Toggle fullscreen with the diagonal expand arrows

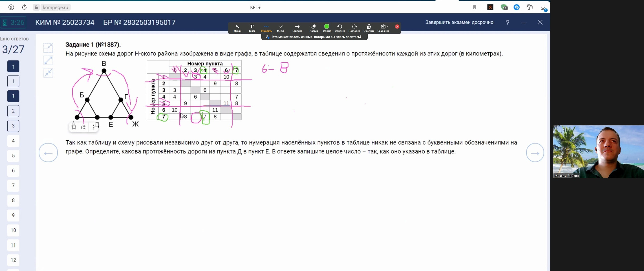48,60
